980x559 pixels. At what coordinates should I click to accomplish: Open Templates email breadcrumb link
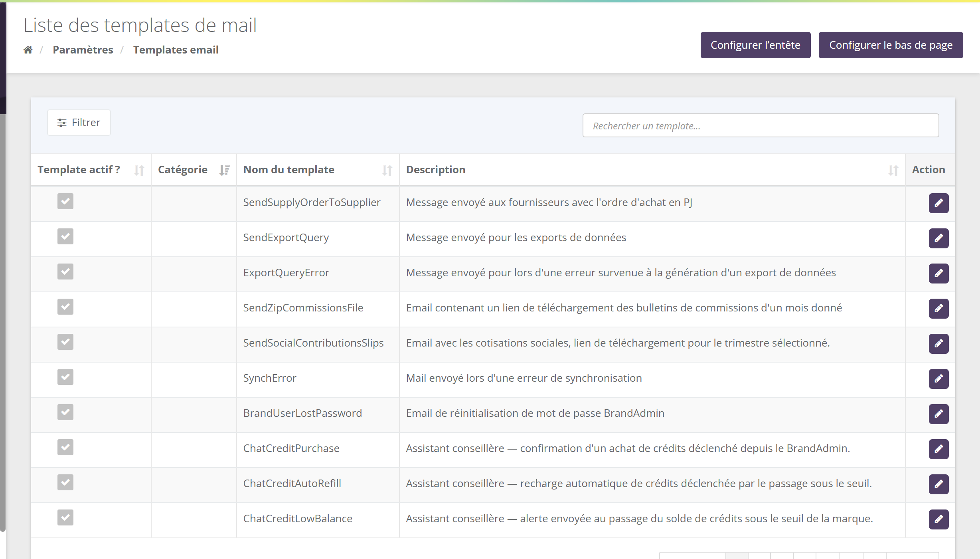pyautogui.click(x=176, y=50)
